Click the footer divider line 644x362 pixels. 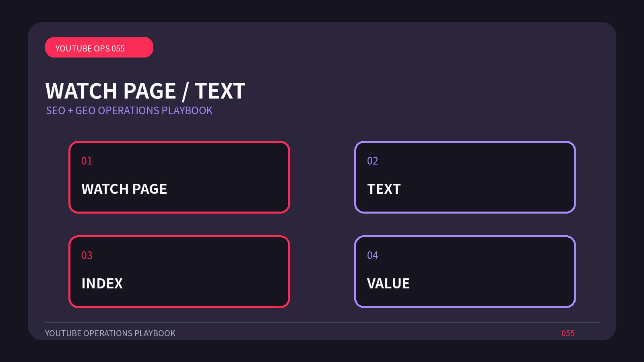322,322
